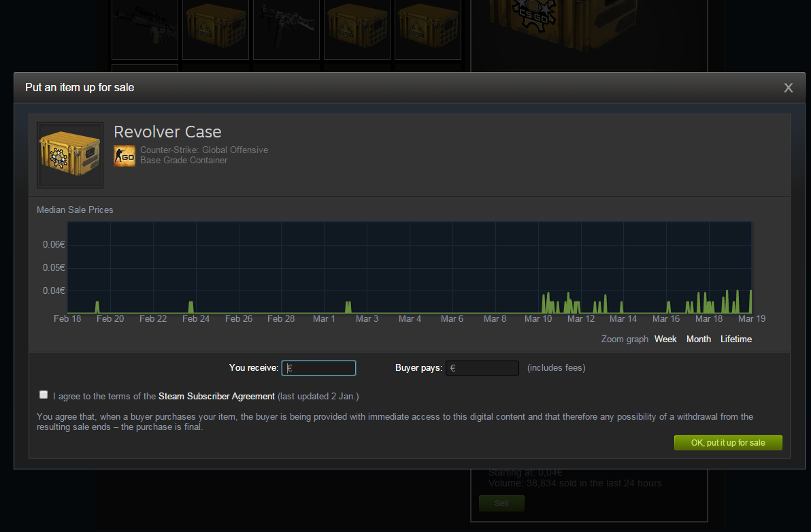
Task: Focus the Buyer pays price field
Action: point(482,367)
